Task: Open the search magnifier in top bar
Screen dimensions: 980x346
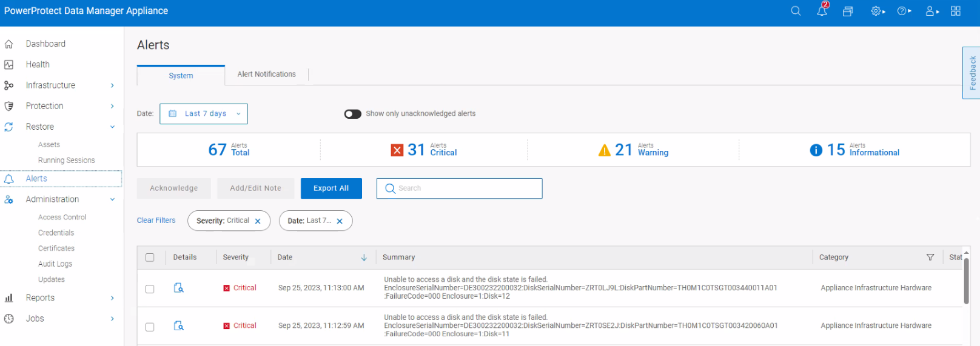Action: [796, 12]
